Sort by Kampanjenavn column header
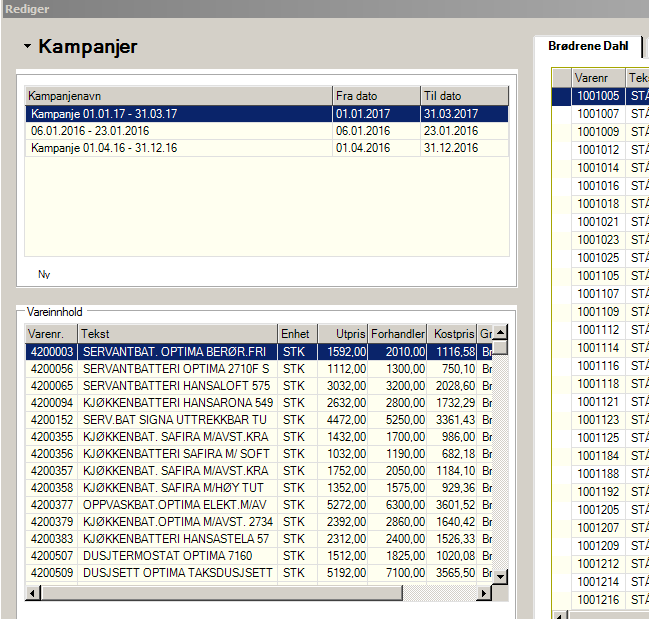 178,96
